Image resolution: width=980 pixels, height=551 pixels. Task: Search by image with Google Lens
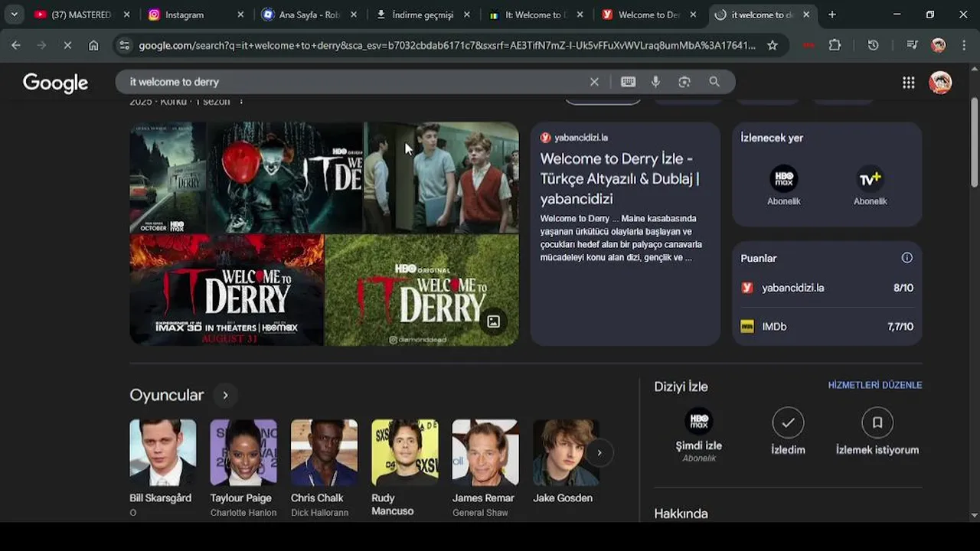(684, 82)
